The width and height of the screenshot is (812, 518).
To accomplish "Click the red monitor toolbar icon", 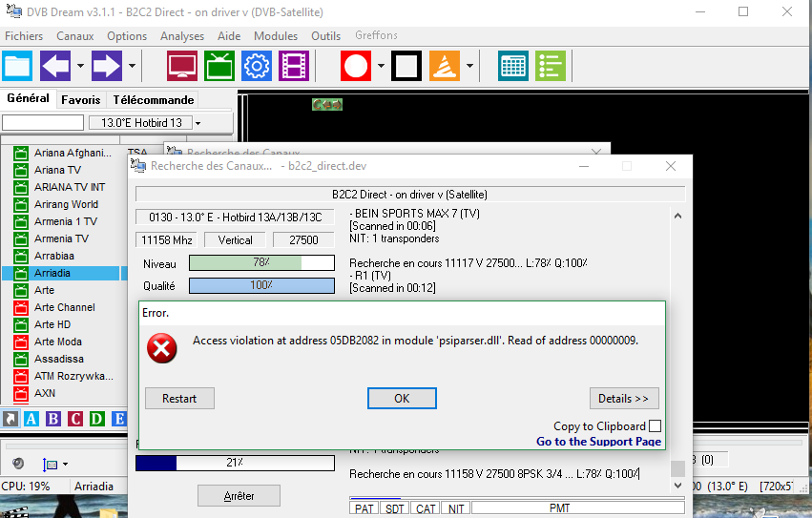I will coord(181,66).
